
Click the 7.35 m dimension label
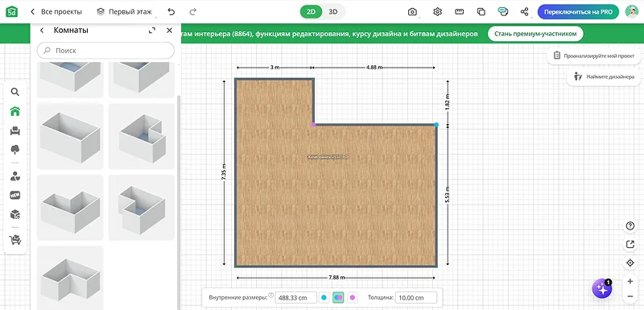[x=224, y=173]
